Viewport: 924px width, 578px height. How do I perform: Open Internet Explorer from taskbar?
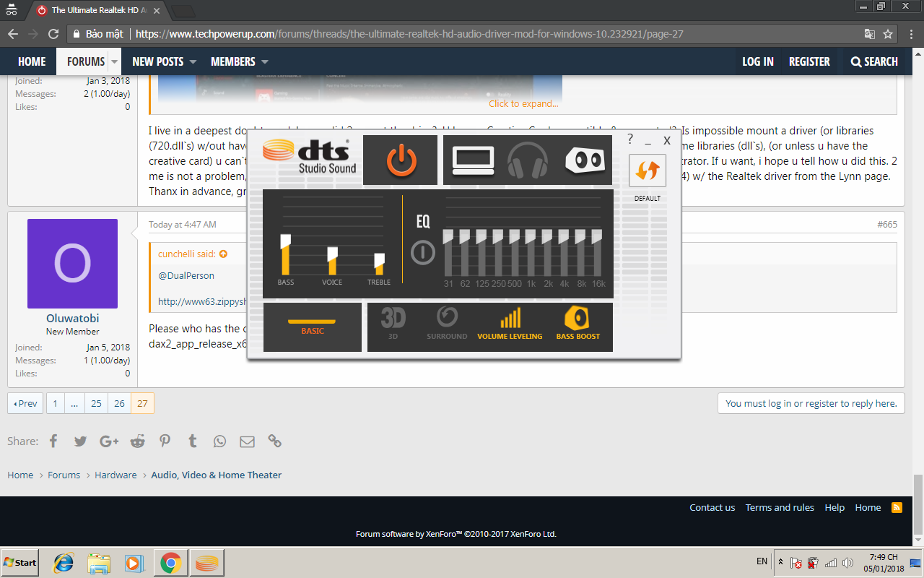click(x=64, y=563)
